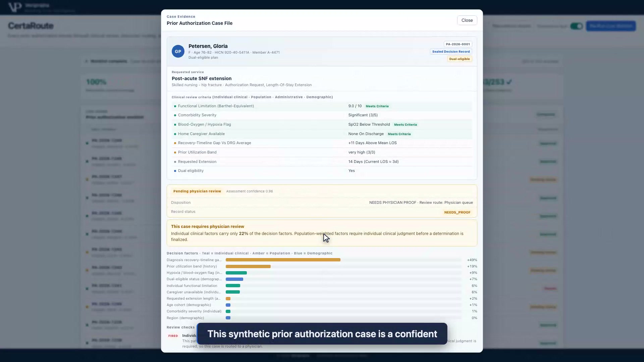The height and width of the screenshot is (362, 644).
Task: Click the NEEDS PHYSICIAN PROOF disposition text
Action: click(392, 203)
